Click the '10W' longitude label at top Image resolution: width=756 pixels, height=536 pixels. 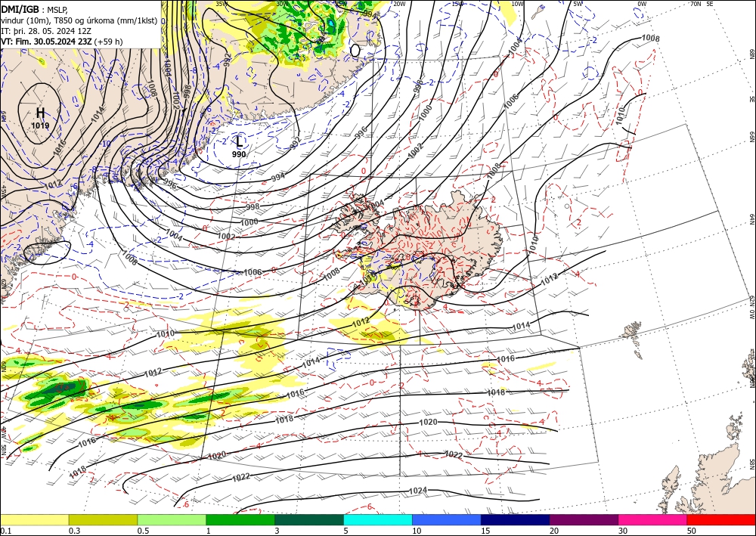tap(517, 4)
